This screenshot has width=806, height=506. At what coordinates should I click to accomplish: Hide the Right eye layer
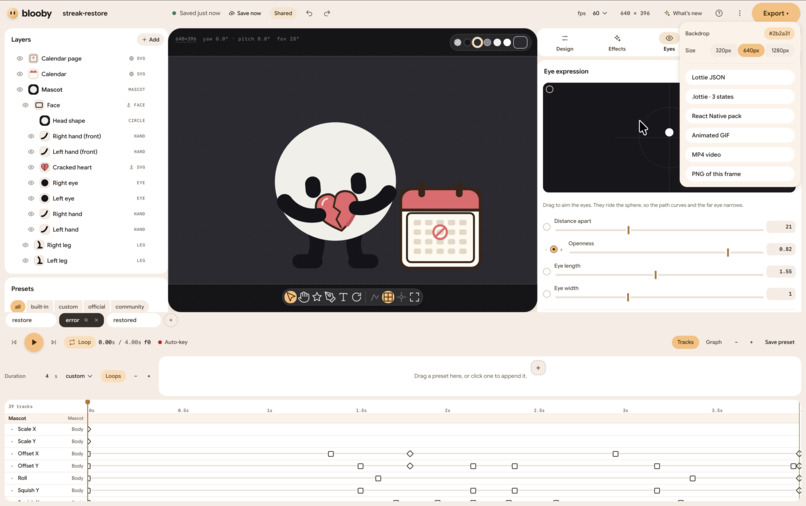coord(31,183)
